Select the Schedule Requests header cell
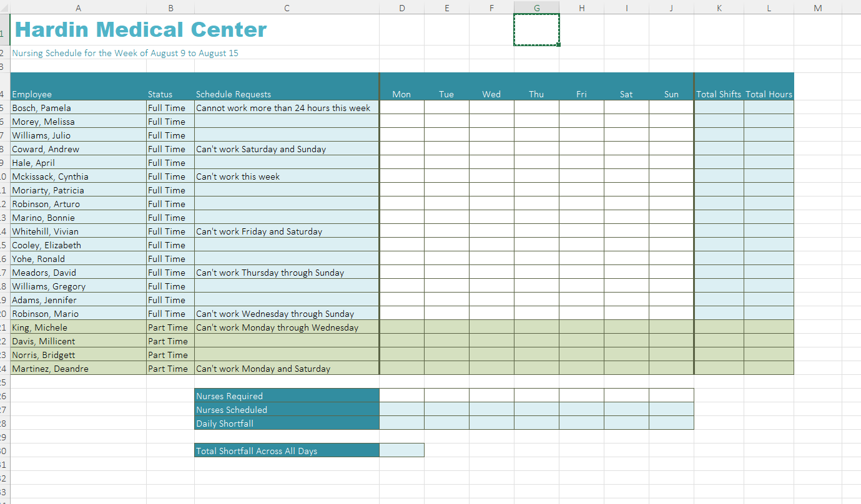Screen dimensions: 861x504 point(287,87)
